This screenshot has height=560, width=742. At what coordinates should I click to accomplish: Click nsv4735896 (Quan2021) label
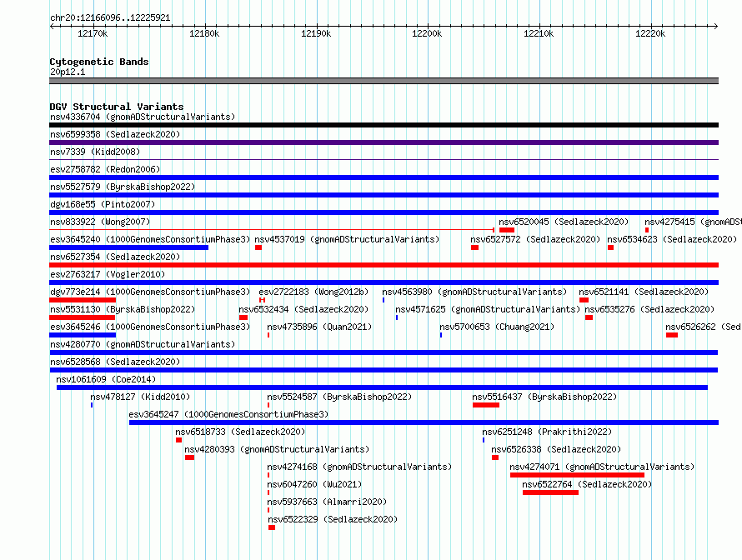pos(319,327)
